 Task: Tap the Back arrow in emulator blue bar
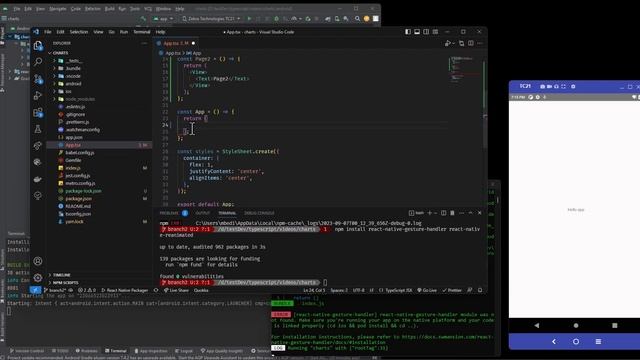[x=554, y=341]
